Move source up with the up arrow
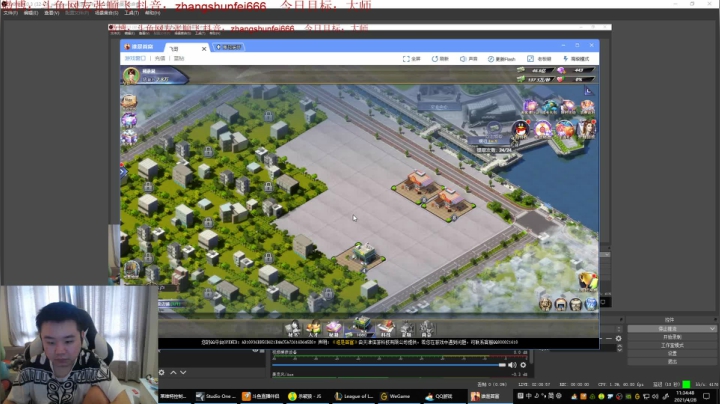The height and width of the screenshot is (404, 720). pos(173,372)
